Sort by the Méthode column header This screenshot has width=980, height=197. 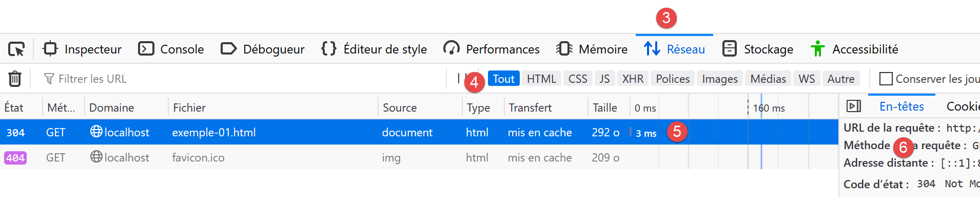[x=63, y=108]
